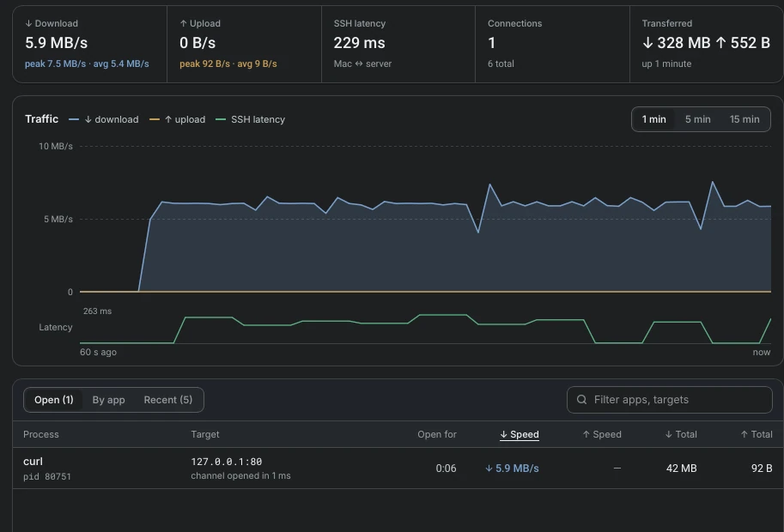Click the 263 ms latency label
This screenshot has width=784, height=532.
[97, 311]
